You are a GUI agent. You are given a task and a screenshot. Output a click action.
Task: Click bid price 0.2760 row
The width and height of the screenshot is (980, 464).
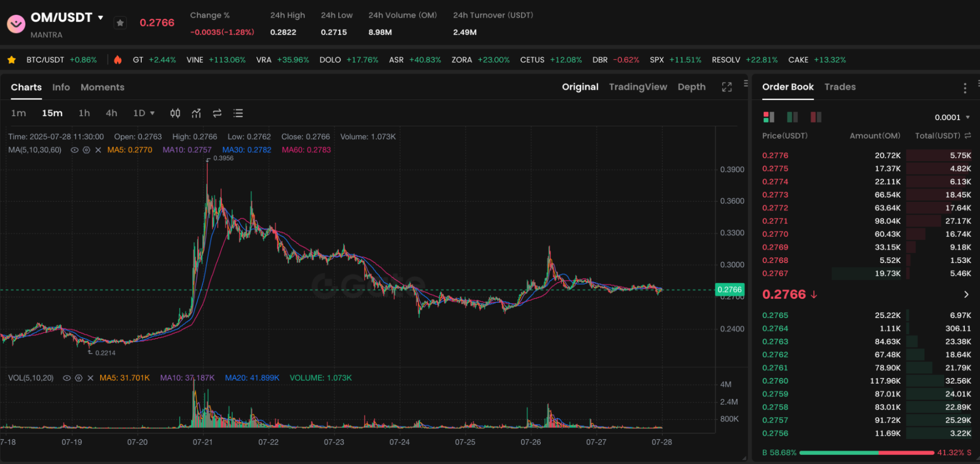[x=867, y=381]
